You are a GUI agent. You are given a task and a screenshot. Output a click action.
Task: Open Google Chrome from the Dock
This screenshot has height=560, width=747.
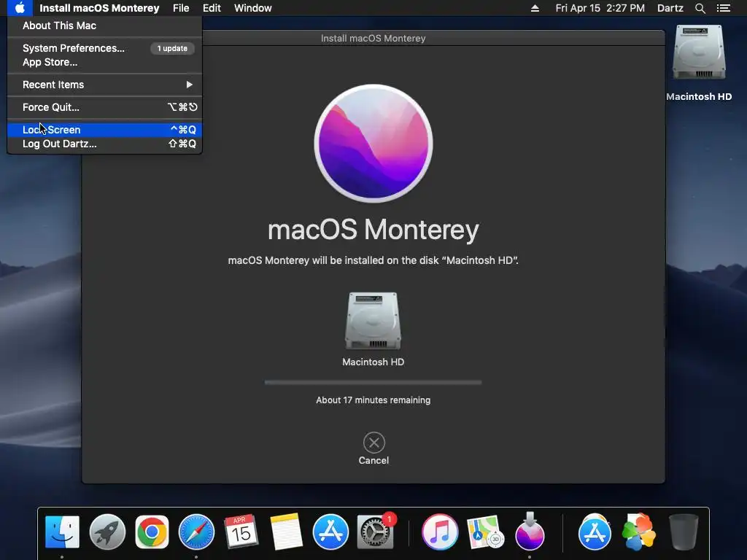point(152,532)
